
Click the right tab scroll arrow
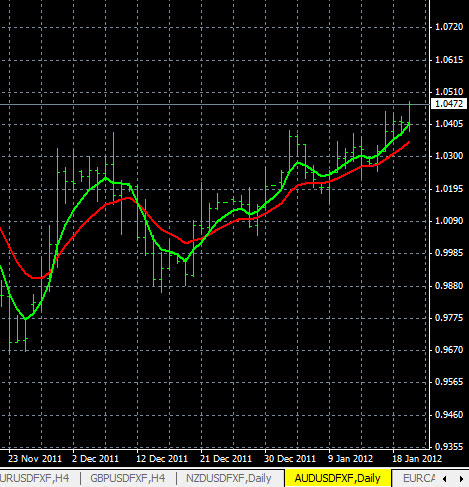coord(461,479)
